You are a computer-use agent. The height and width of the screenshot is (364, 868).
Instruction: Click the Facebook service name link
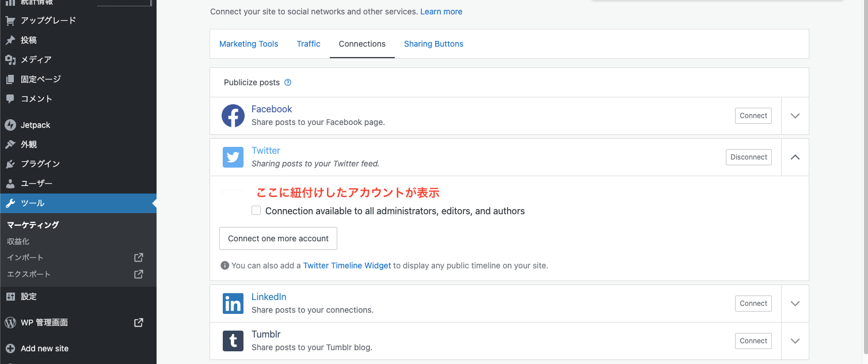272,109
